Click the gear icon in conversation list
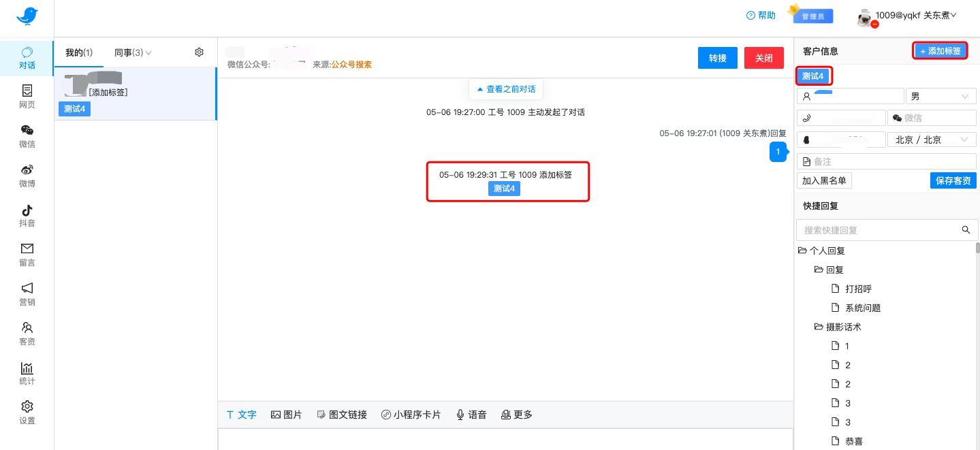 (x=199, y=52)
